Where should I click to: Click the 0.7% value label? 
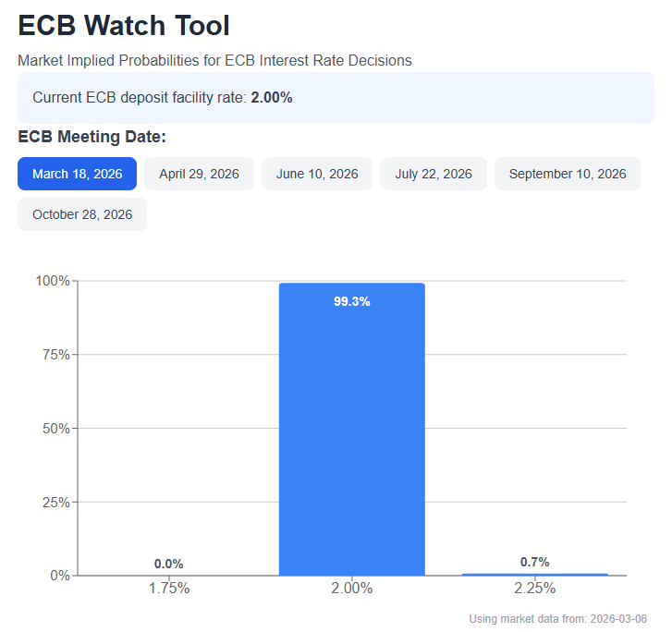(535, 562)
